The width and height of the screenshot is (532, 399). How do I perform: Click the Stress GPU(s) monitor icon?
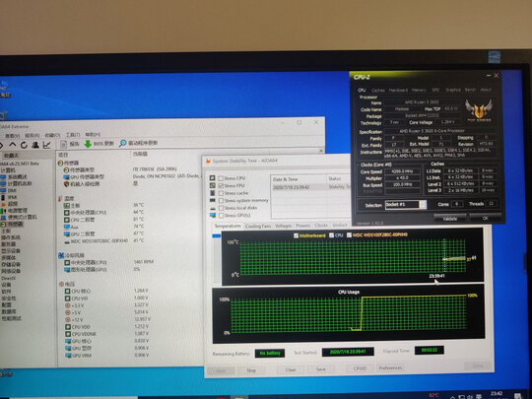pyautogui.click(x=213, y=216)
